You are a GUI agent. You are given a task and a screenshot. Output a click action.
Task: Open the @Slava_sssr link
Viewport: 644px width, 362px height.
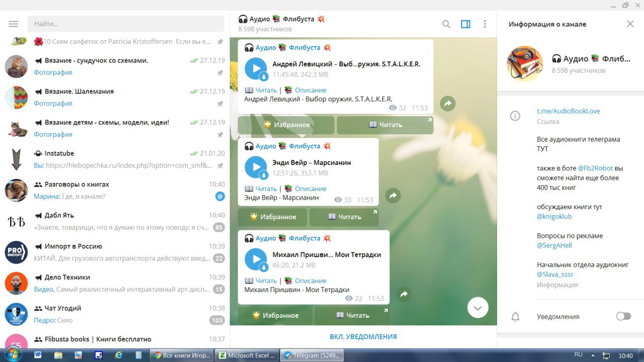click(555, 275)
